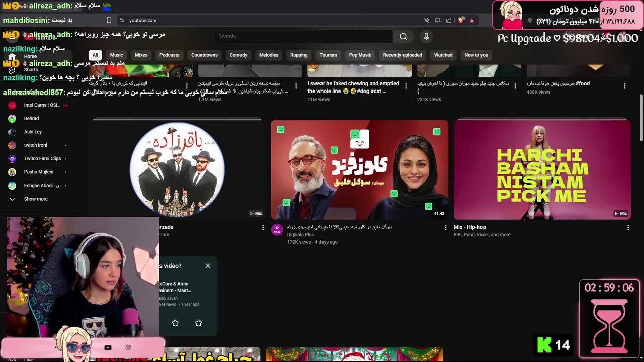Select the Podcasts filter chip
Screen dimensions: 644x362
(x=169, y=55)
